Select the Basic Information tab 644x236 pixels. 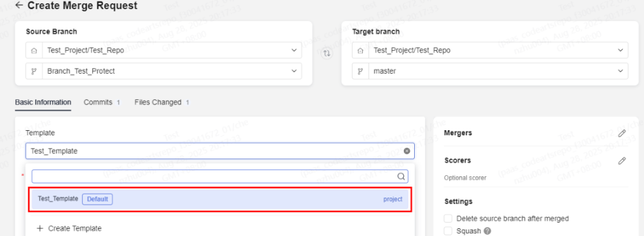point(43,102)
